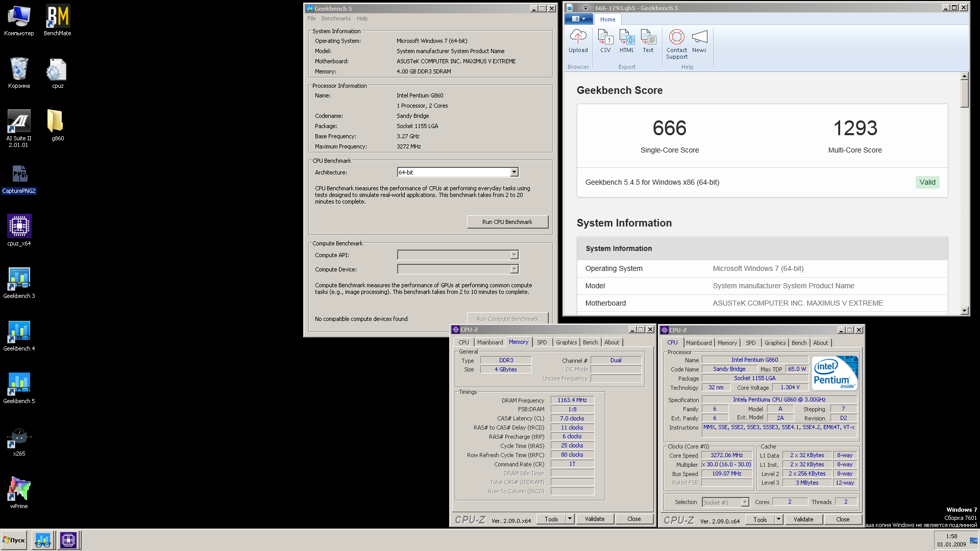Click scrollbar up arrow in results window
The width and height of the screenshot is (980, 551).
pyautogui.click(x=964, y=76)
